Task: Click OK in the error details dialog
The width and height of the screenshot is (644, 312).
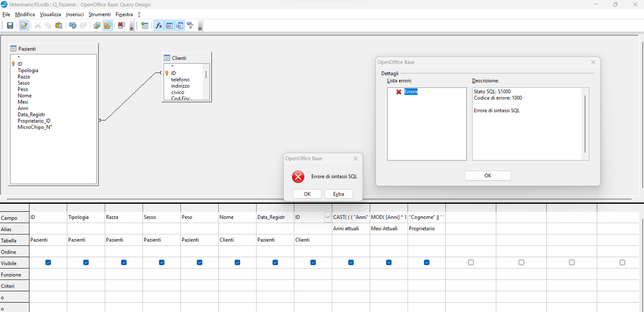Action: (x=488, y=176)
